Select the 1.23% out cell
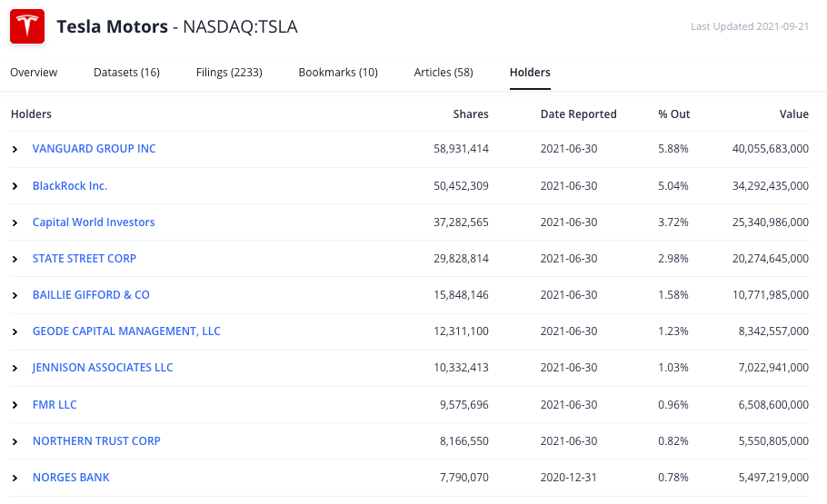 (x=673, y=331)
